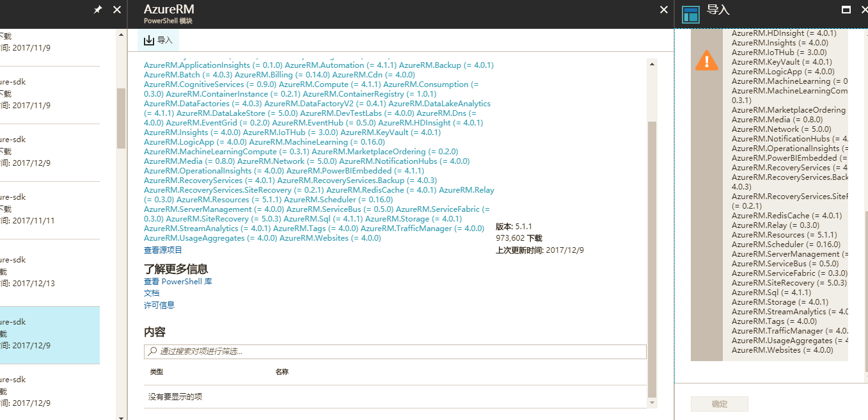Viewport: 868px width, 420px height.
Task: Click AzureRM.SiteRecovery (= 5.0.3) in import blade
Action: (789, 283)
